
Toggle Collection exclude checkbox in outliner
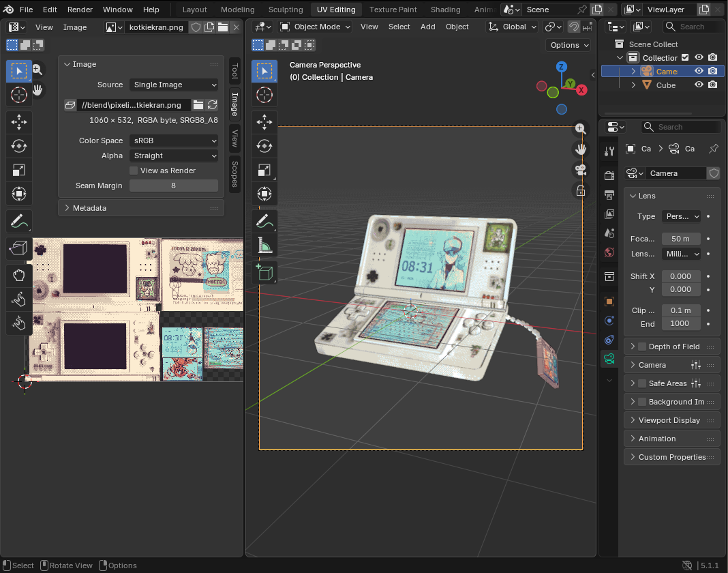[x=685, y=57]
